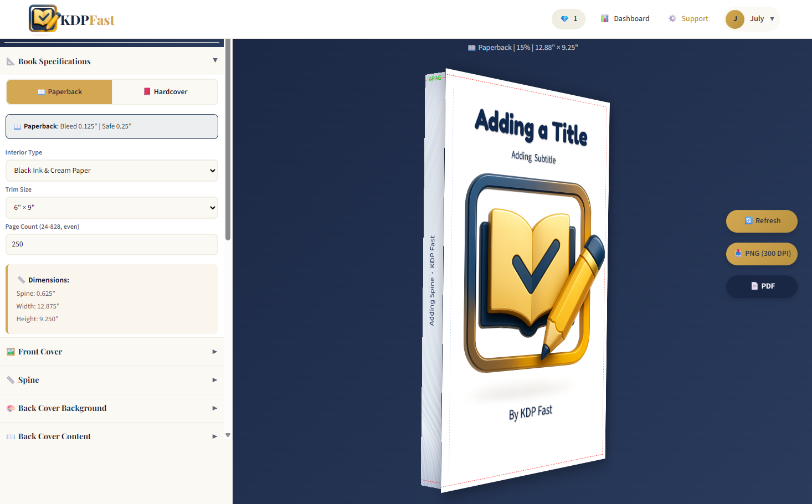Click the Spine pencil icon

point(9,379)
